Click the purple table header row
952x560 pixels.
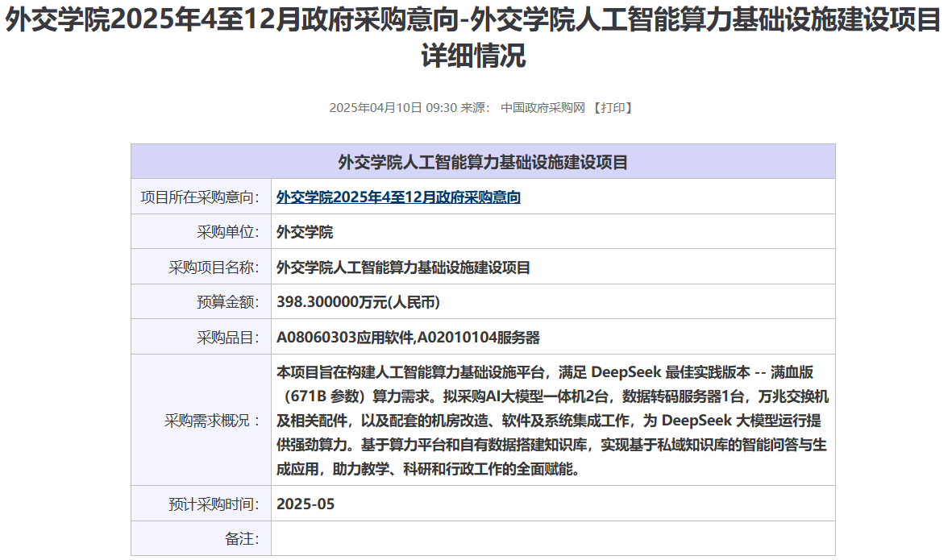483,162
